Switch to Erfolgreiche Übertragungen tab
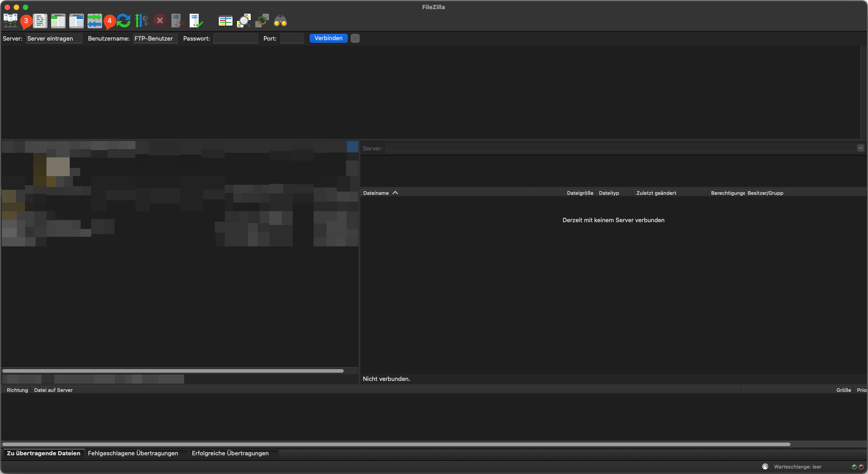This screenshot has height=474, width=868. tap(230, 453)
